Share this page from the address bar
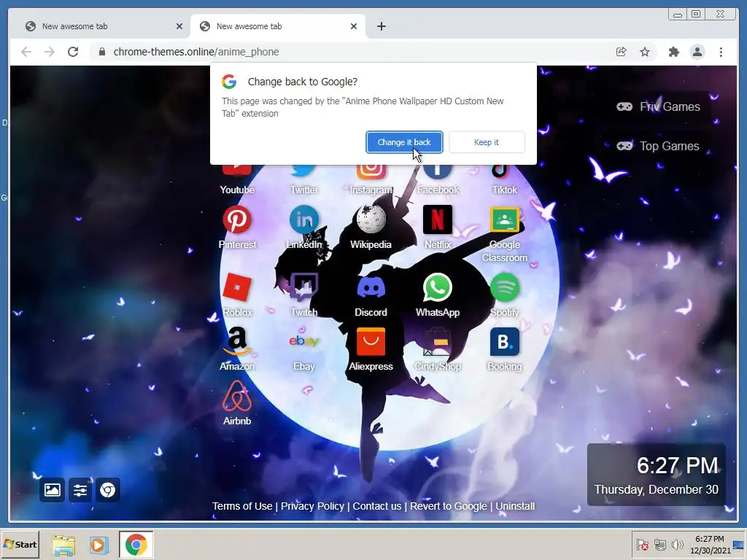 pyautogui.click(x=622, y=52)
